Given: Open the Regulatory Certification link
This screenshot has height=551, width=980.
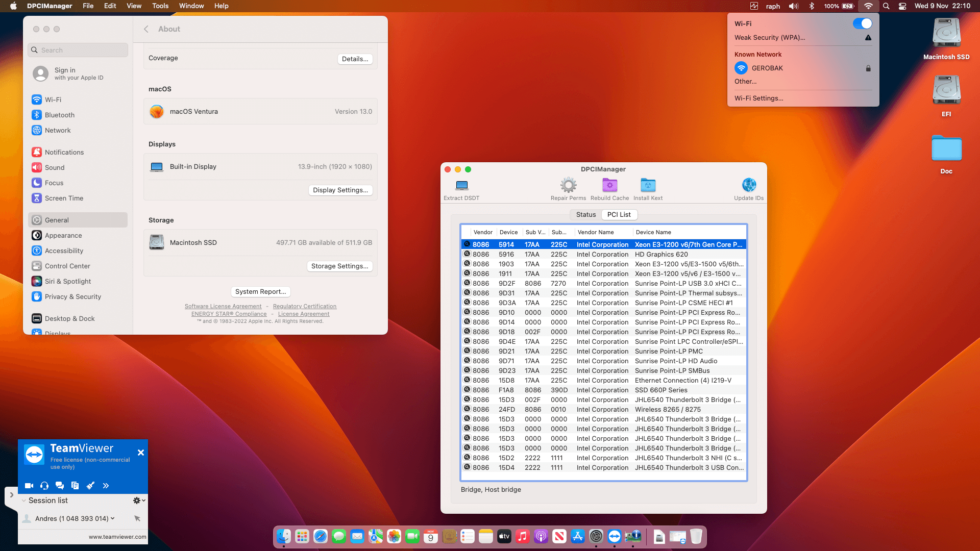Looking at the screenshot, I should [305, 306].
